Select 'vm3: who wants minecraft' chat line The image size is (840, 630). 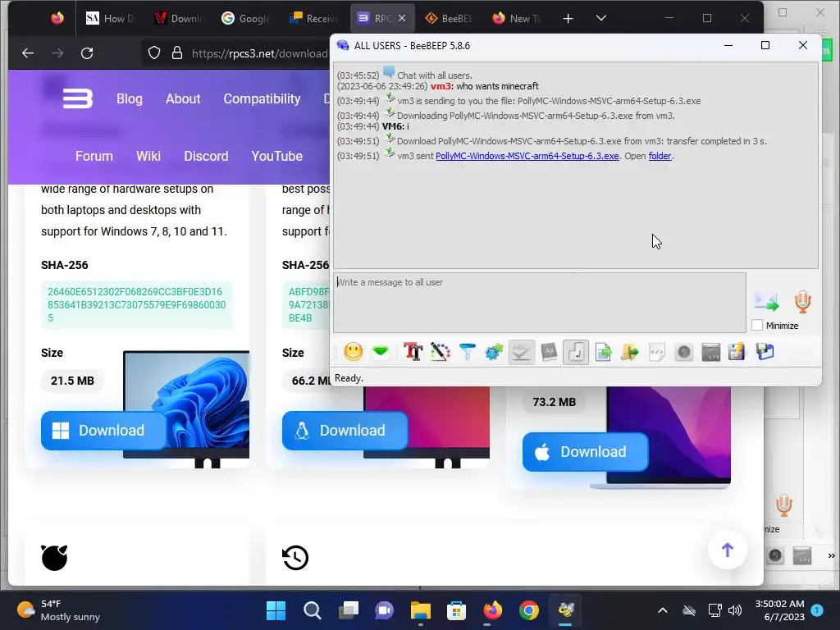[x=485, y=86]
